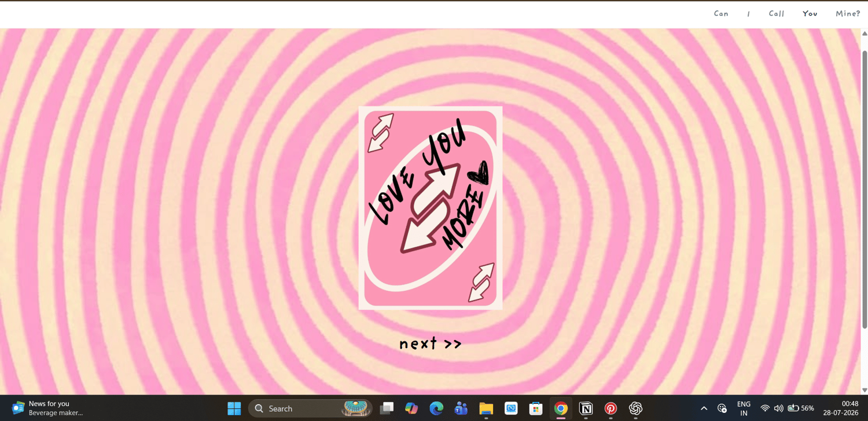
Task: Open the "You" navigation link
Action: pyautogui.click(x=810, y=13)
